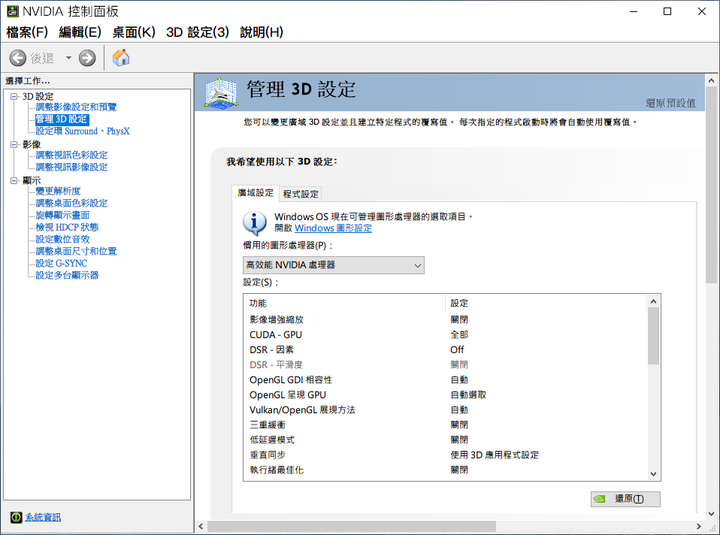The width and height of the screenshot is (720, 535).
Task: Click settings list scroll down arrow
Action: (653, 474)
